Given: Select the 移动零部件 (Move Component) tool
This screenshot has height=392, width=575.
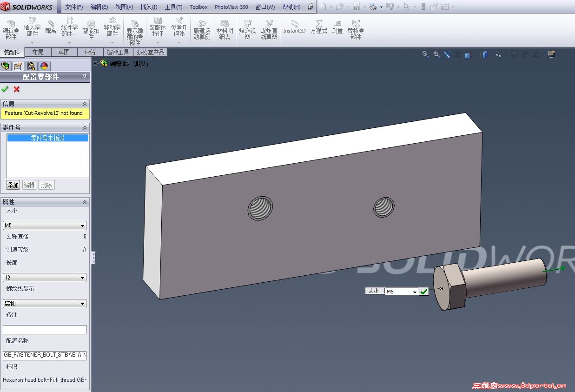Looking at the screenshot, I should [x=112, y=28].
